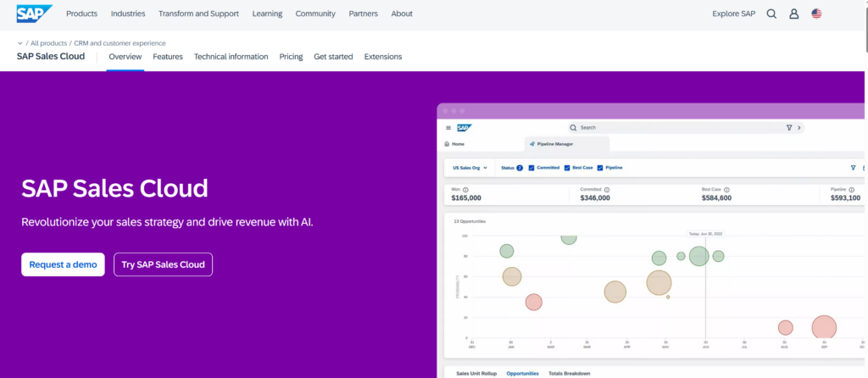Click the Request a demo button
Image resolution: width=868 pixels, height=378 pixels.
click(63, 264)
